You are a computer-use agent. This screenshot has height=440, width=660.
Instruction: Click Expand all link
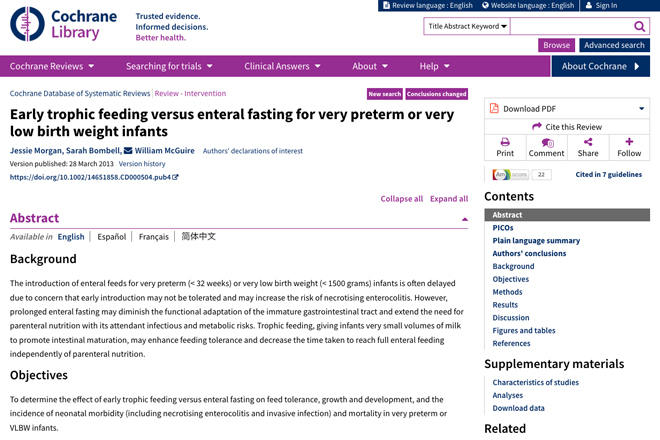(449, 199)
